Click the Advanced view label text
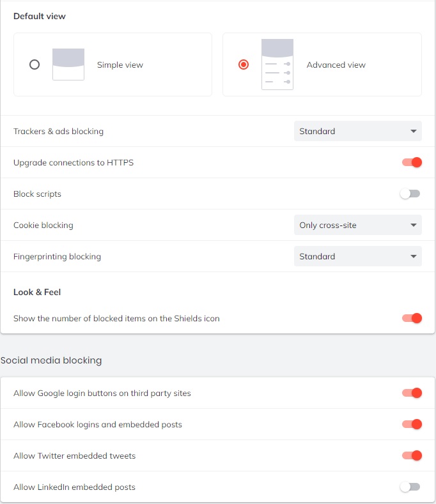 pyautogui.click(x=336, y=65)
